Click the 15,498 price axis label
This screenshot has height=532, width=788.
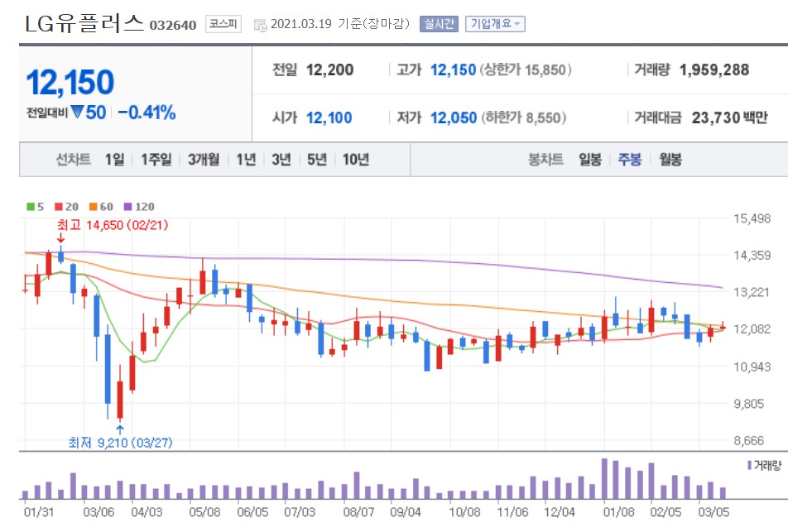pyautogui.click(x=752, y=218)
